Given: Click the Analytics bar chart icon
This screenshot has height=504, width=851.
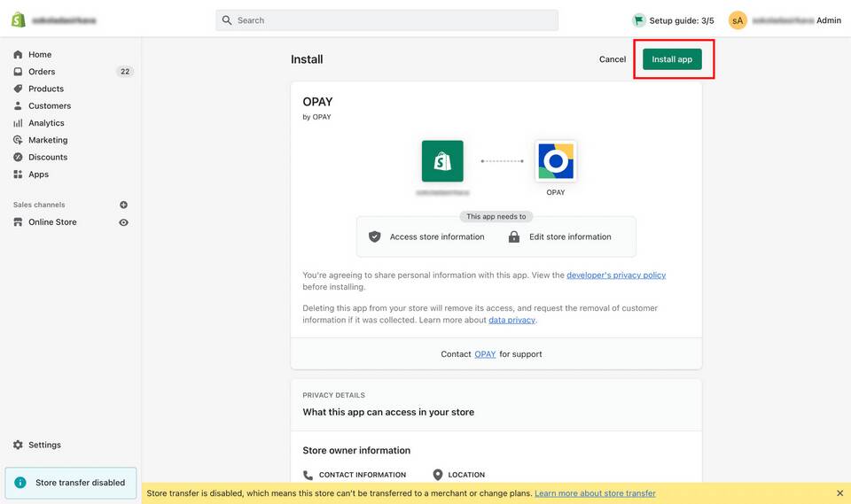Looking at the screenshot, I should pyautogui.click(x=18, y=122).
